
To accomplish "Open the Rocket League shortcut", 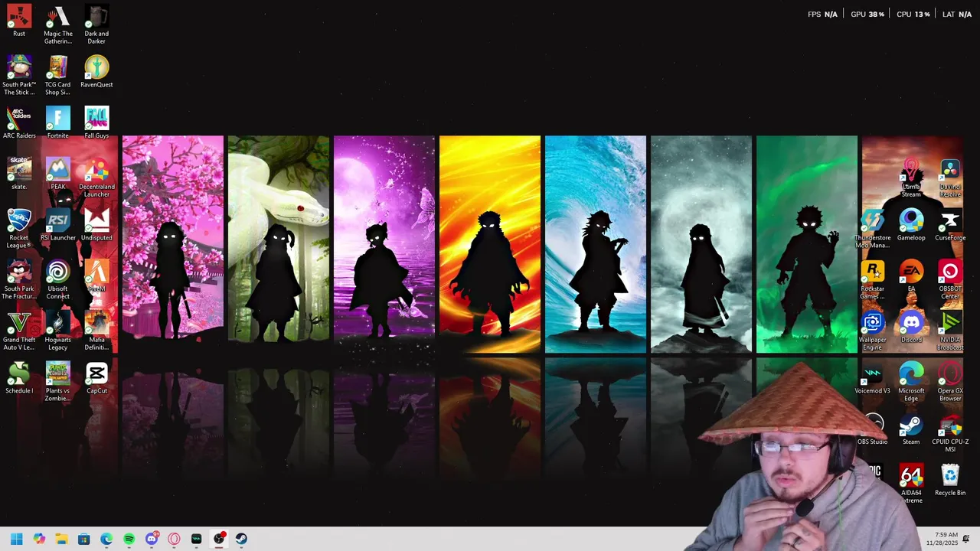I will 19,229.
